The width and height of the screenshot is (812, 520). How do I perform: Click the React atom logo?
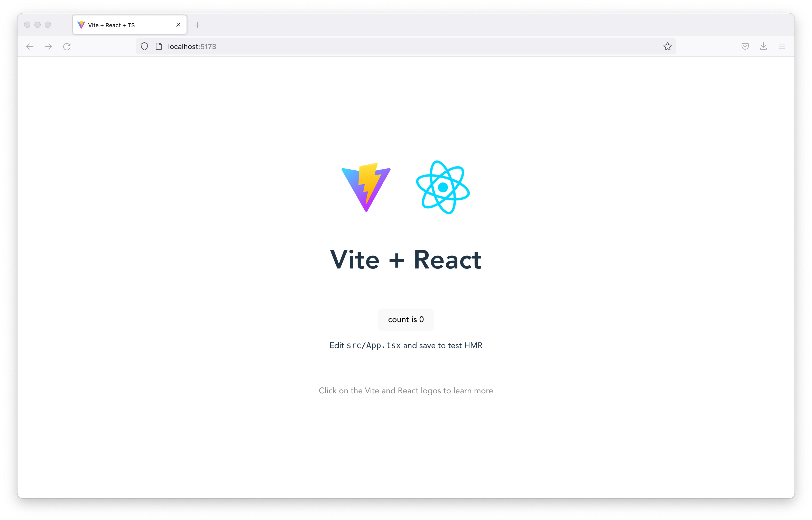click(x=443, y=187)
